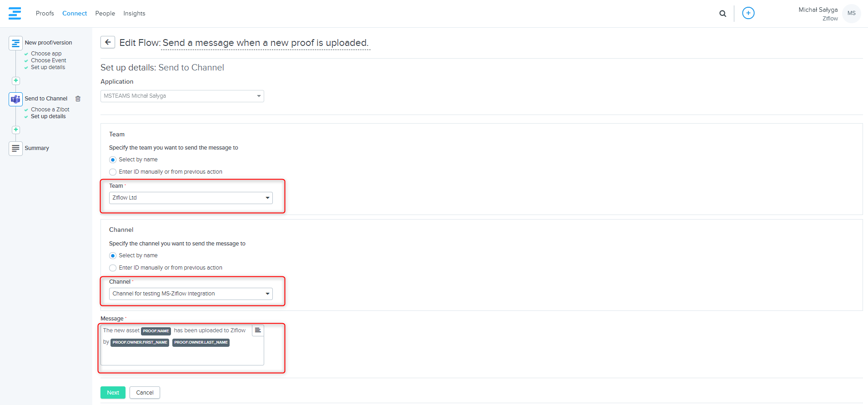Image resolution: width=868 pixels, height=405 pixels.
Task: Click the blue plus create icon
Action: (748, 13)
